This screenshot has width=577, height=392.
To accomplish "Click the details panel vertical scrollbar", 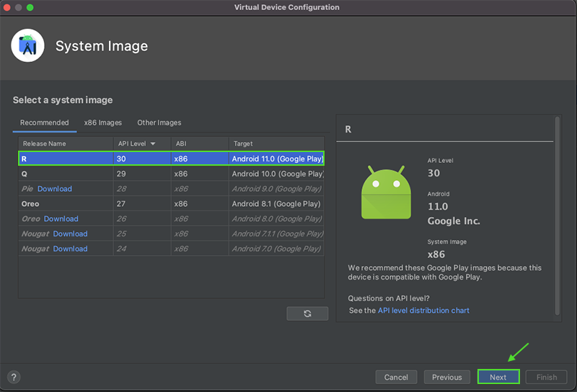I will click(x=557, y=216).
